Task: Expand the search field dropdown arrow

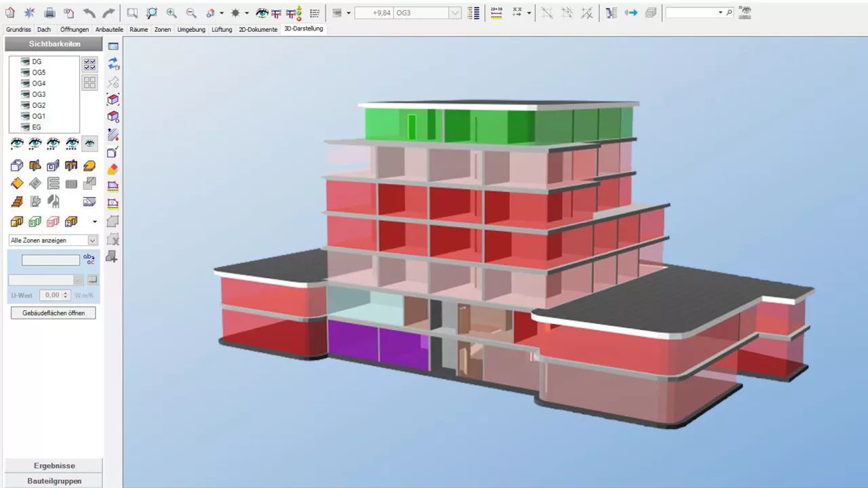Action: tap(720, 13)
